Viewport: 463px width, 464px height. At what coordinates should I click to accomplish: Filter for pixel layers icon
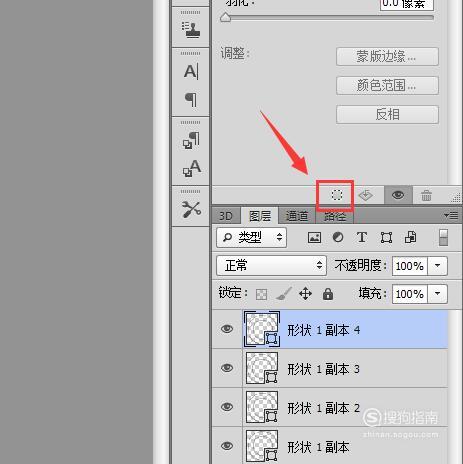(314, 238)
